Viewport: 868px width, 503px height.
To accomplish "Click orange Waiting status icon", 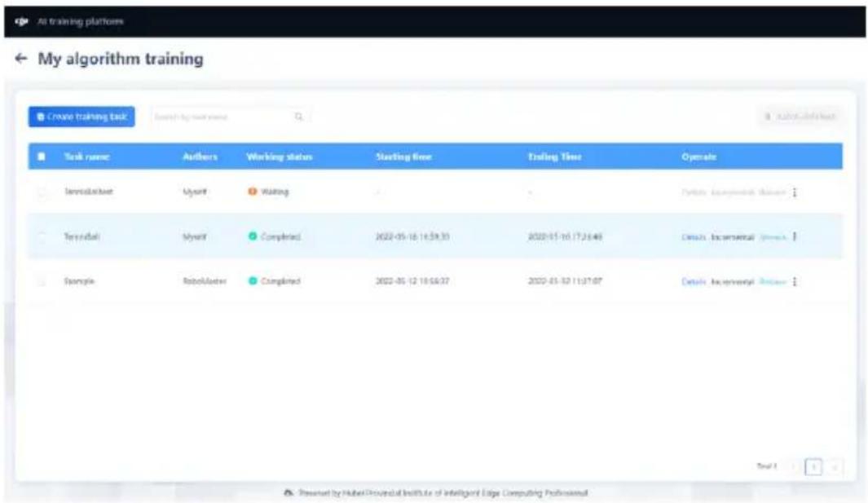I will [x=253, y=192].
